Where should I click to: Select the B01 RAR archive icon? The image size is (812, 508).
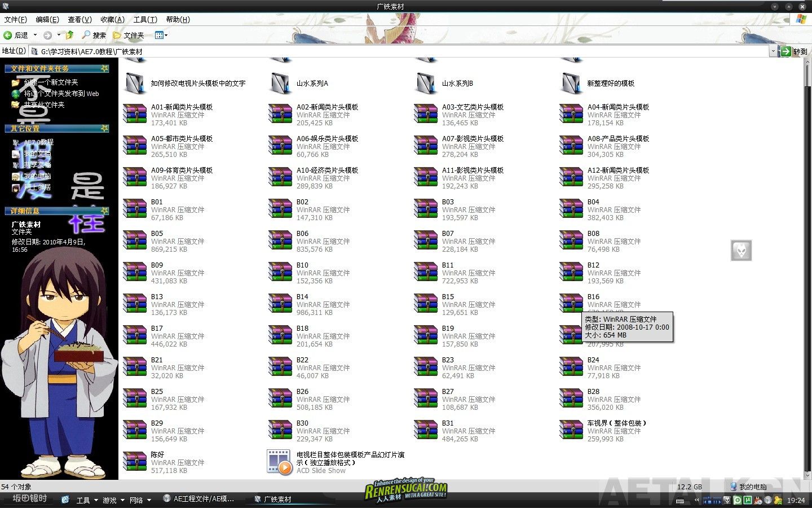[x=135, y=208]
